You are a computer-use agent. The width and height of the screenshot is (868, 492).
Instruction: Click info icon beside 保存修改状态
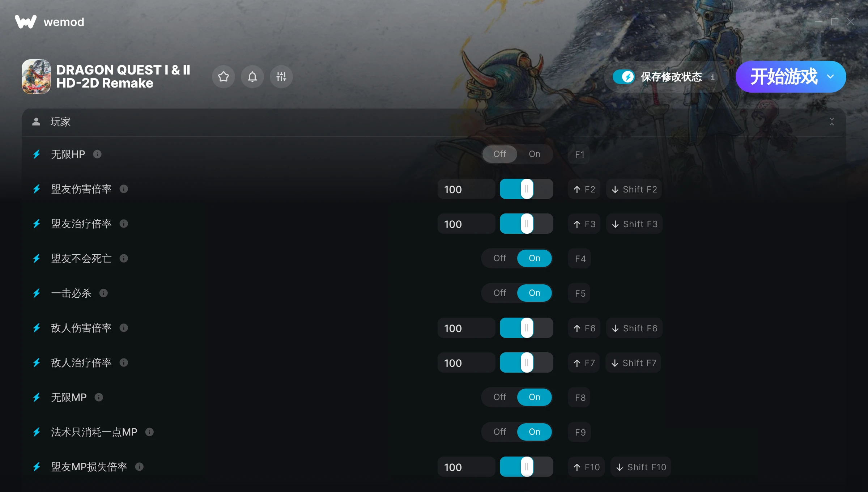tap(712, 77)
